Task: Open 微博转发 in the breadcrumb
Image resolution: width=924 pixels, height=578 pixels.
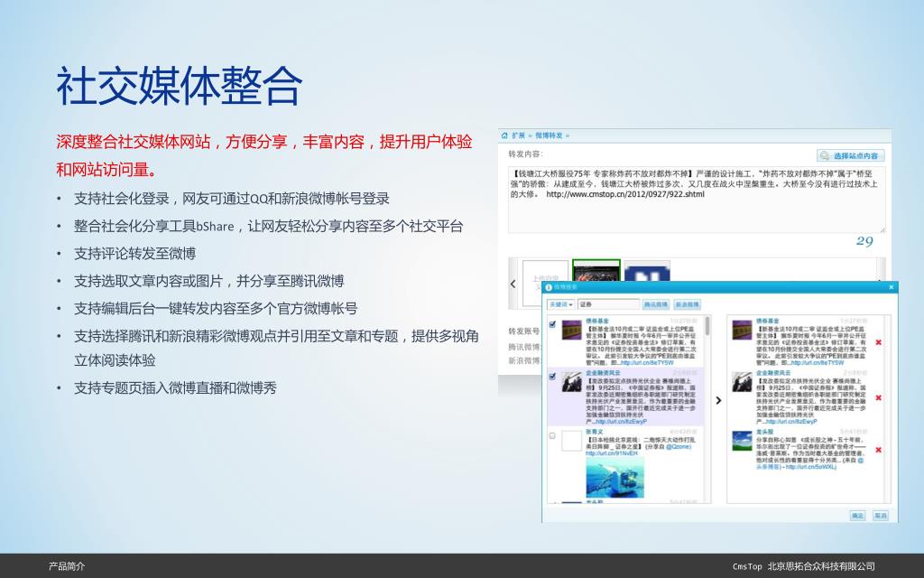Action: pyautogui.click(x=549, y=135)
